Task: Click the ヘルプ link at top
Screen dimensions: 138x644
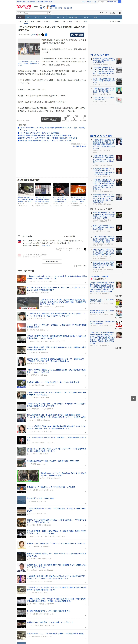Action: click(x=94, y=2)
